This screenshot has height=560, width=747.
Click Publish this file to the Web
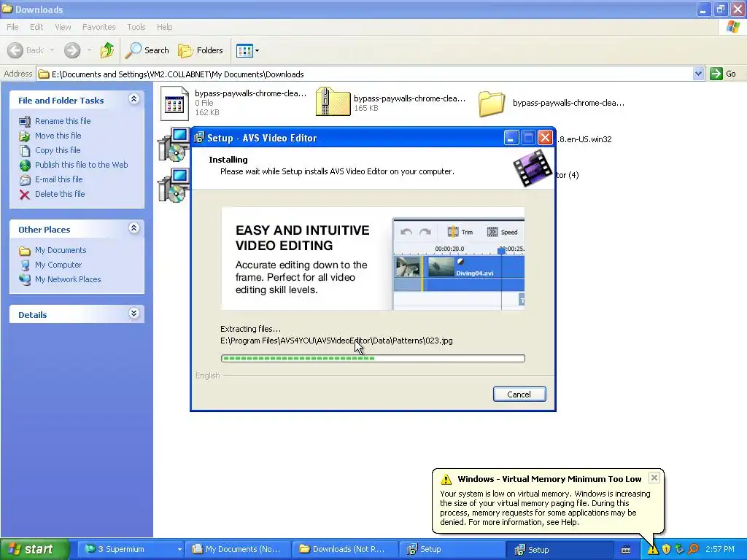point(82,165)
